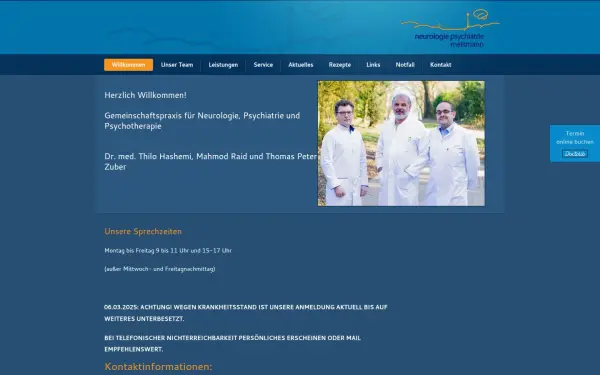The width and height of the screenshot is (600, 375).
Task: Click the doctors group photo
Action: tap(401, 143)
